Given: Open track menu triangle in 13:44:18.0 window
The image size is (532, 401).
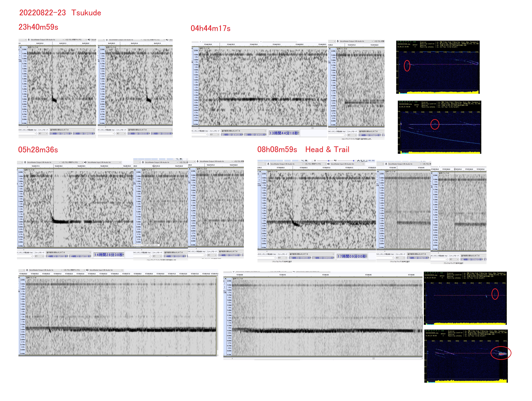Looking at the screenshot, I should (192, 48).
